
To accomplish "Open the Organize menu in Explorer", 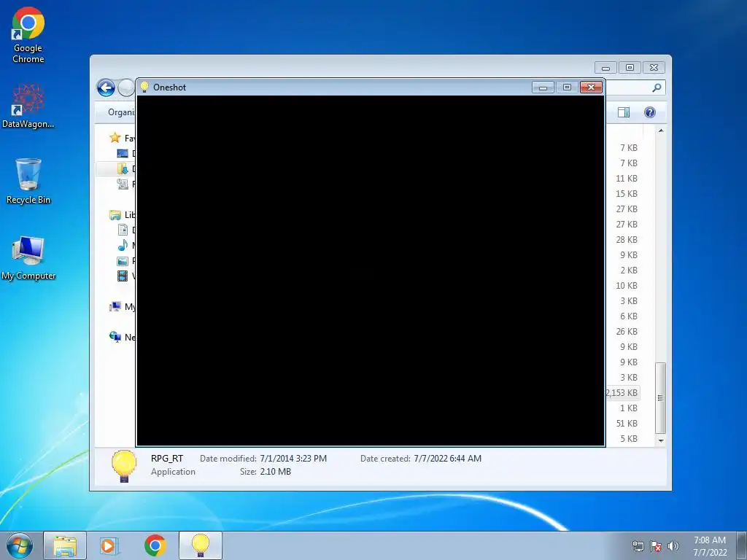I will click(121, 112).
